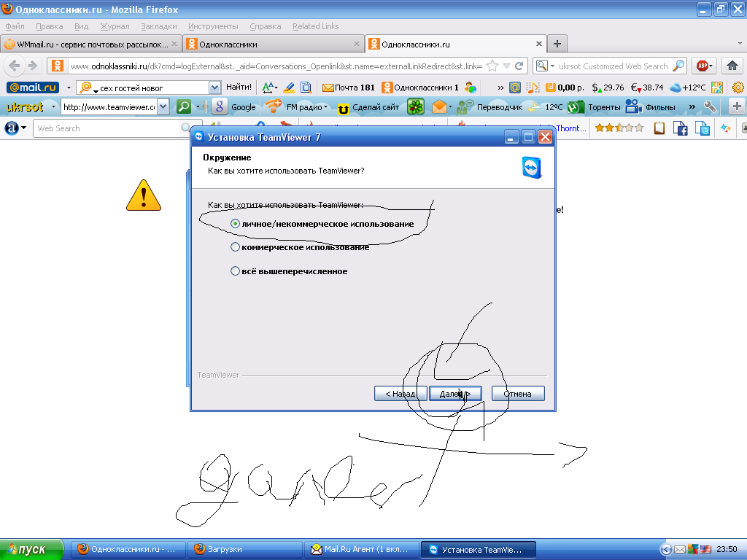The height and width of the screenshot is (560, 747).
Task: Open the mail.ru toolbar search dropdown arrow
Action: coord(215,87)
